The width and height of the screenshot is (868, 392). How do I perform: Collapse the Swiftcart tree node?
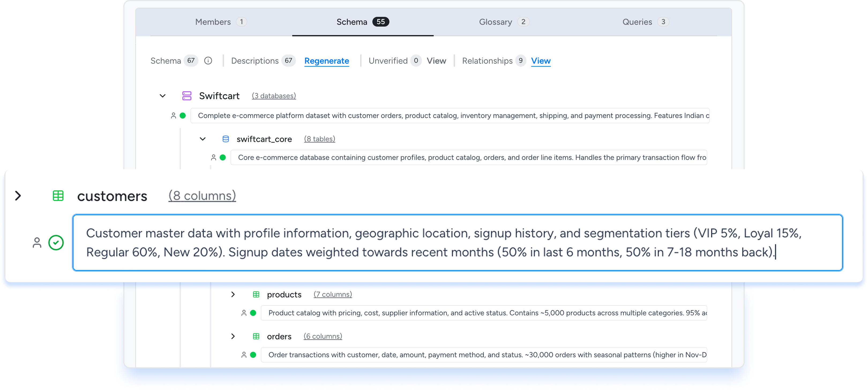162,96
